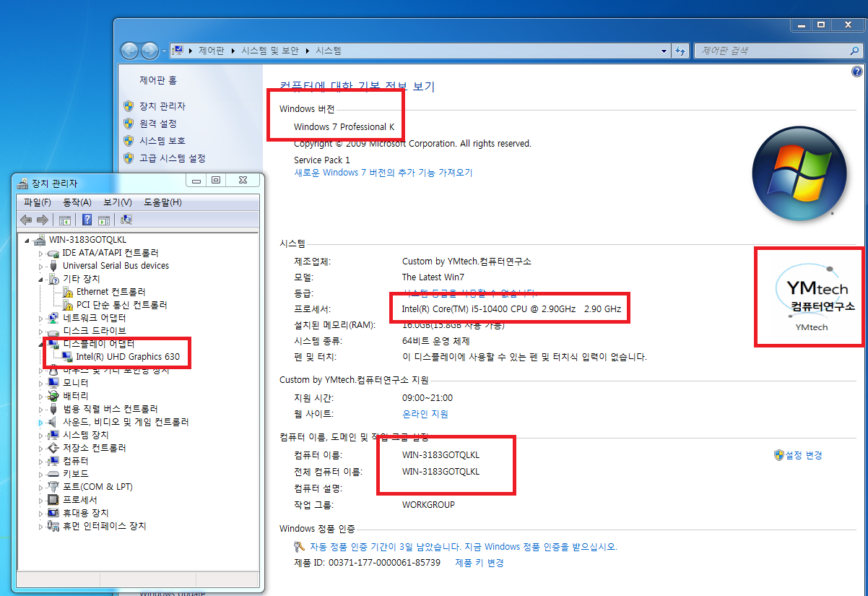Click the 새로운 Windows 7 버전의 추가 기능 가져오기 link

pyautogui.click(x=383, y=173)
